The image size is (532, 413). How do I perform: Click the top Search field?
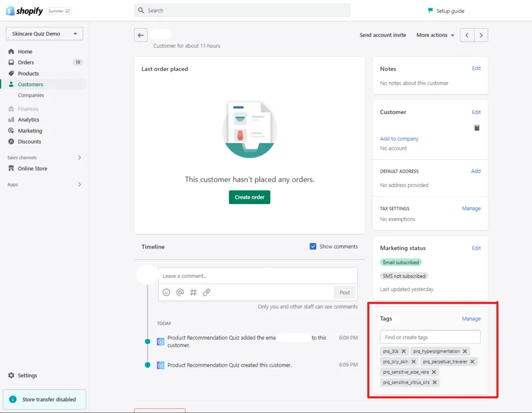pyautogui.click(x=242, y=10)
